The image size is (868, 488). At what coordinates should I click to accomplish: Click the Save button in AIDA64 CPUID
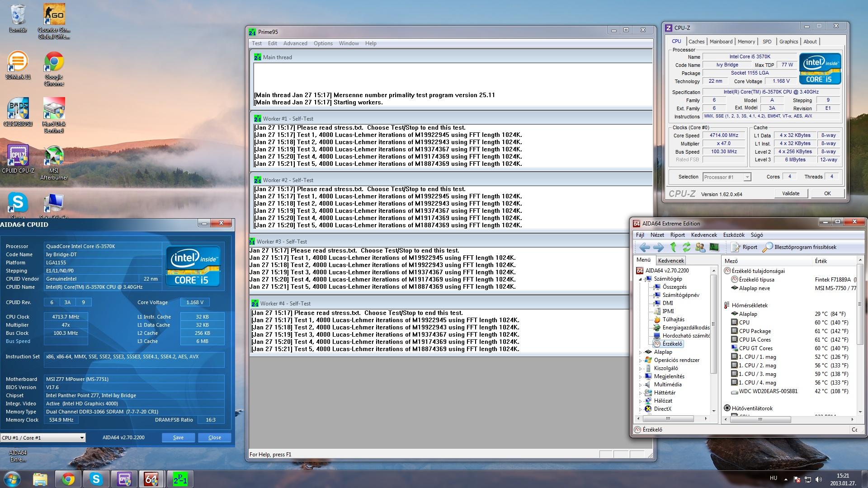[178, 437]
